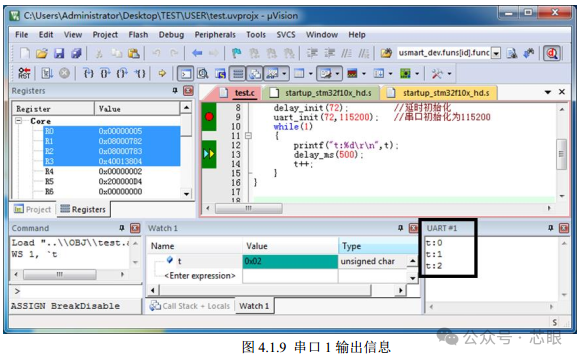The image size is (580, 360).
Task: Click the editor horizontal scrollbar thumb
Action: pos(249,208)
